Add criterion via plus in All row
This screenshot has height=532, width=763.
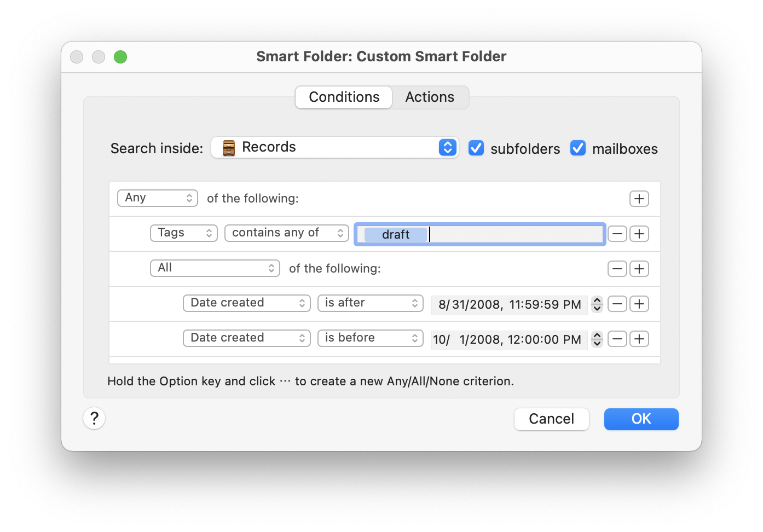pyautogui.click(x=639, y=269)
